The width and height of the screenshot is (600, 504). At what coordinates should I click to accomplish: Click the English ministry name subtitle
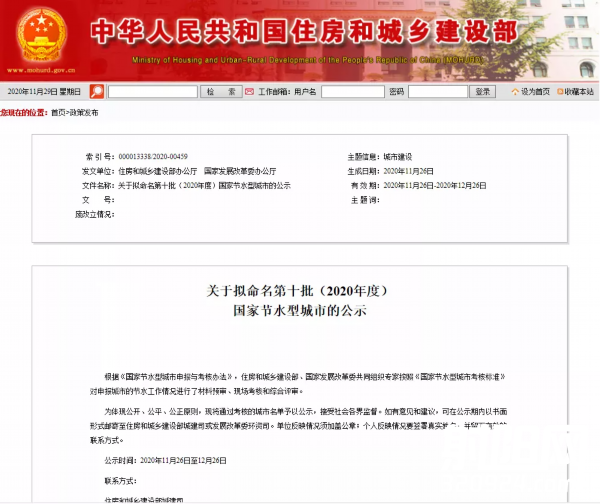[308, 60]
